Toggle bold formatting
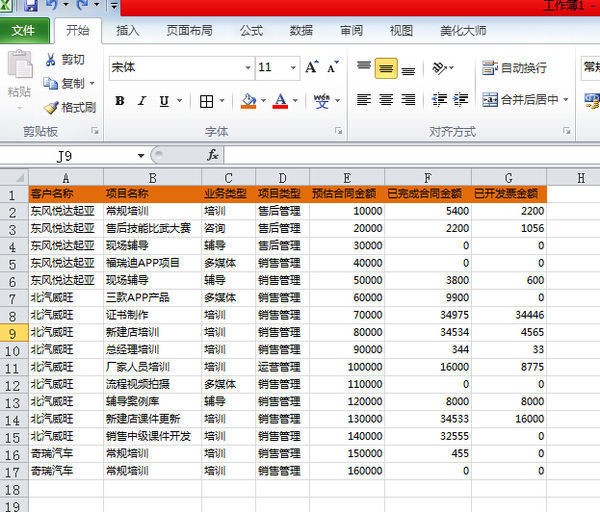600x512 pixels. coord(119,101)
